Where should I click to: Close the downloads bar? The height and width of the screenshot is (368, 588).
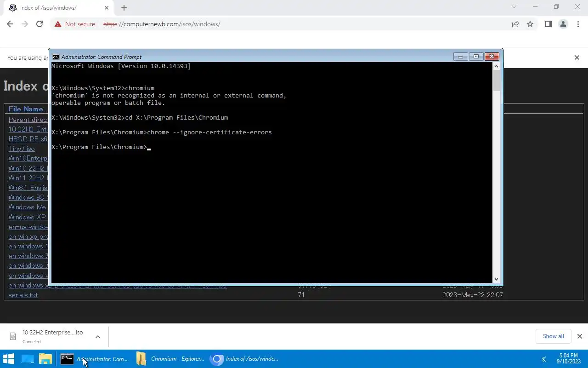[x=579, y=336]
